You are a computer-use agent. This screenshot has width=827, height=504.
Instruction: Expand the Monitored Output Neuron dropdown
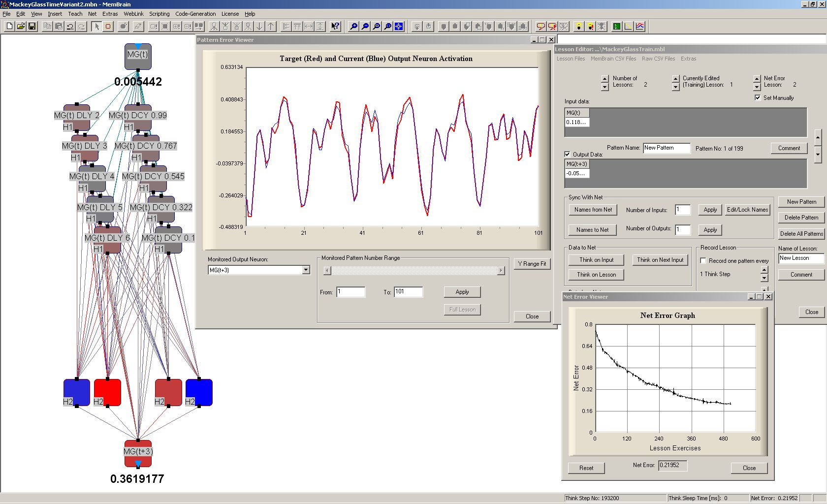(306, 270)
